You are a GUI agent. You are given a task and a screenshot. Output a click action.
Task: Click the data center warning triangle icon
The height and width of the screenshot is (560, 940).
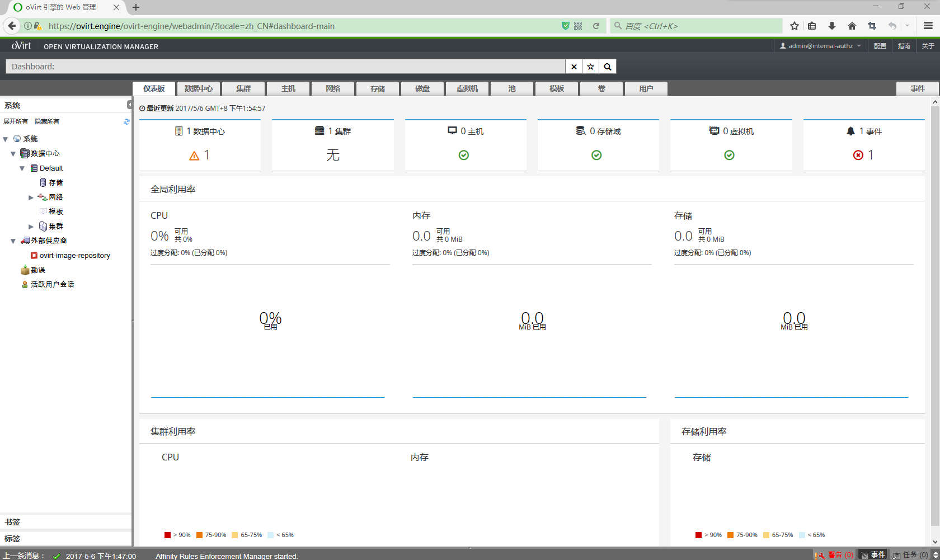[194, 156]
